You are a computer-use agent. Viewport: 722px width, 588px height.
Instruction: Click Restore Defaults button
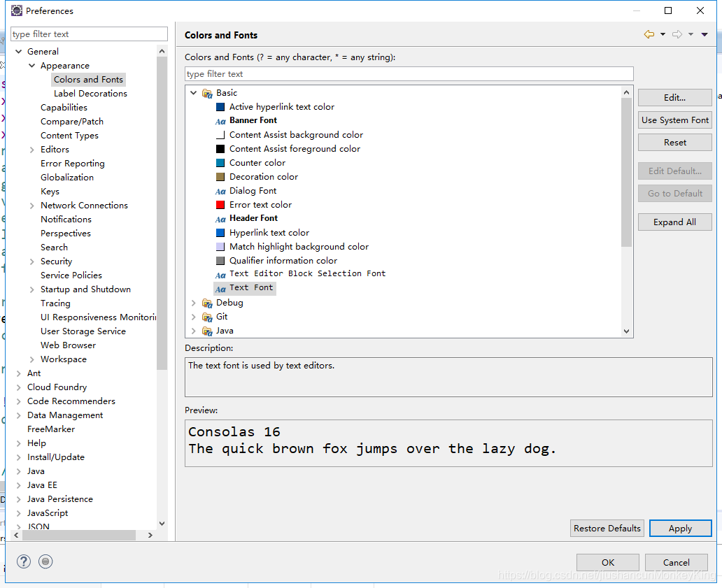tap(607, 528)
